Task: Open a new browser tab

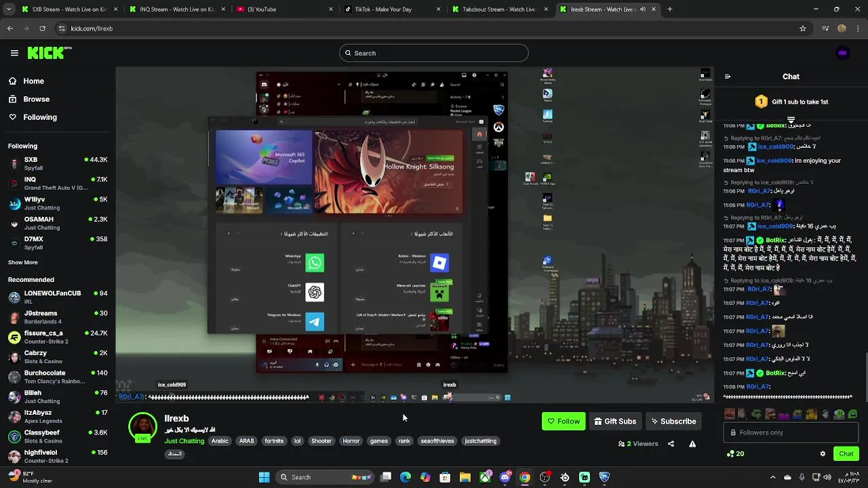Action: click(670, 9)
